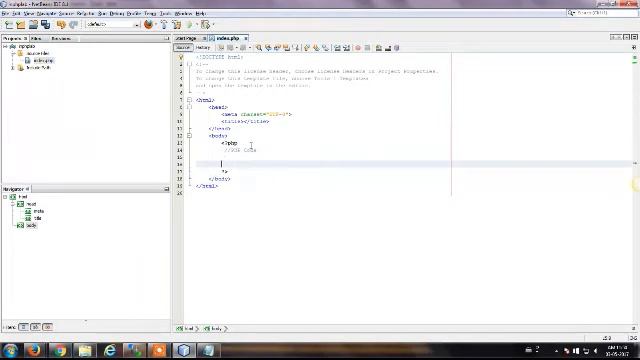Open the Edit menu
The width and height of the screenshot is (640, 360).
(16, 13)
